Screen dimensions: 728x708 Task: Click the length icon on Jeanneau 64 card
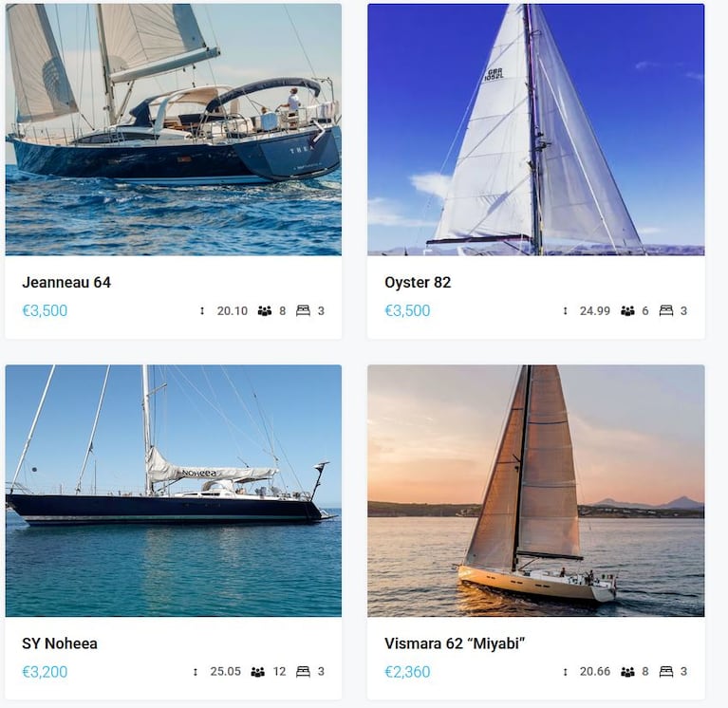(x=202, y=310)
